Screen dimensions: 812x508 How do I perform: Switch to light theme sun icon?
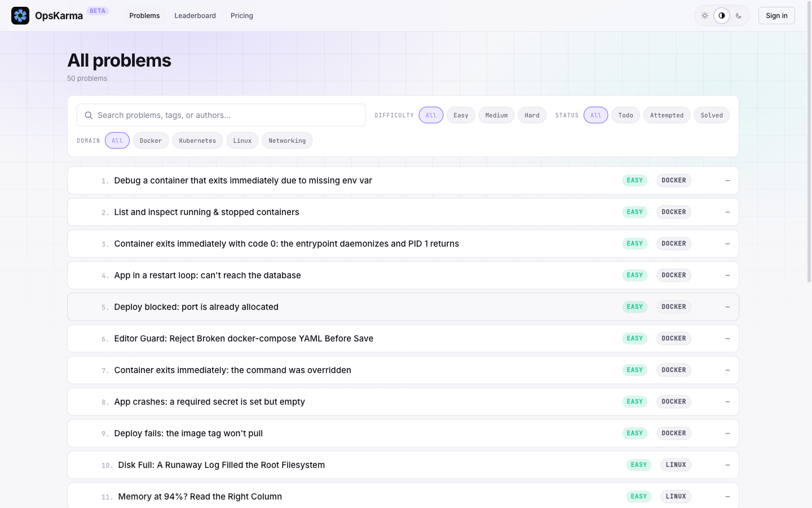tap(705, 16)
